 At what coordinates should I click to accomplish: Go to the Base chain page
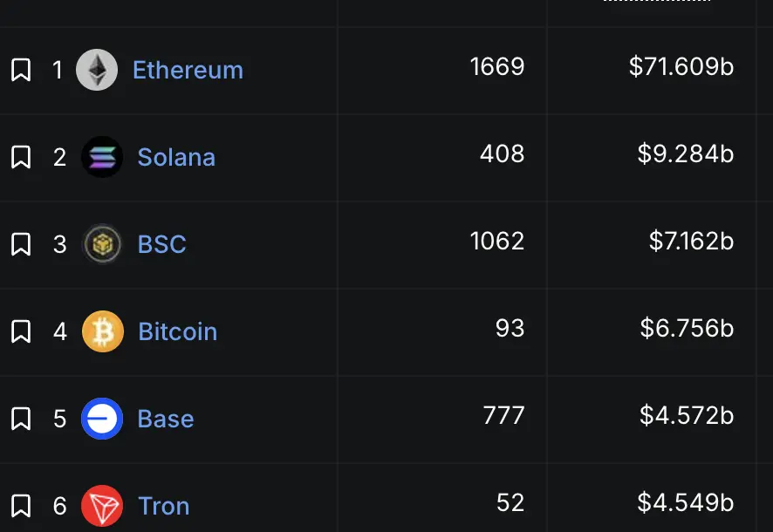tap(166, 419)
